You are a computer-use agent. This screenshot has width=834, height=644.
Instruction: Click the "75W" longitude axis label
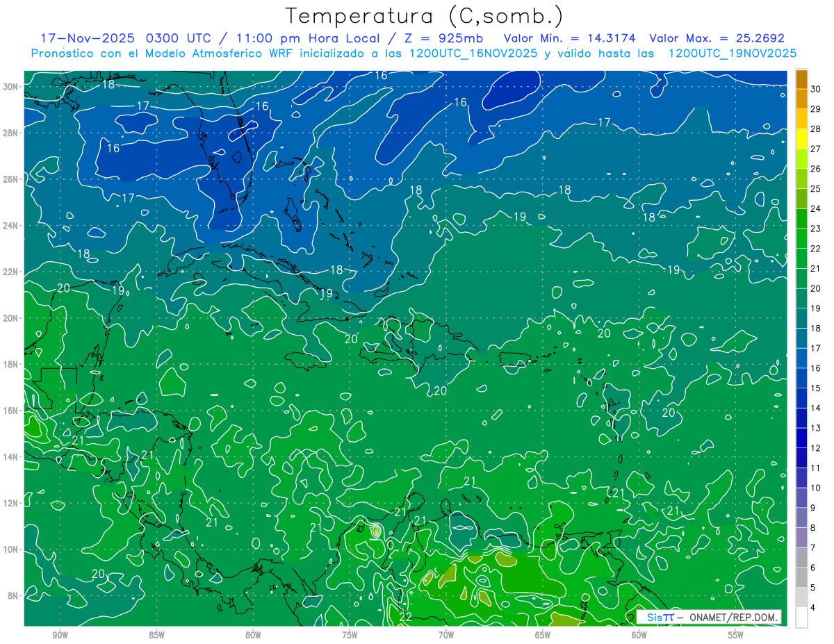[350, 635]
